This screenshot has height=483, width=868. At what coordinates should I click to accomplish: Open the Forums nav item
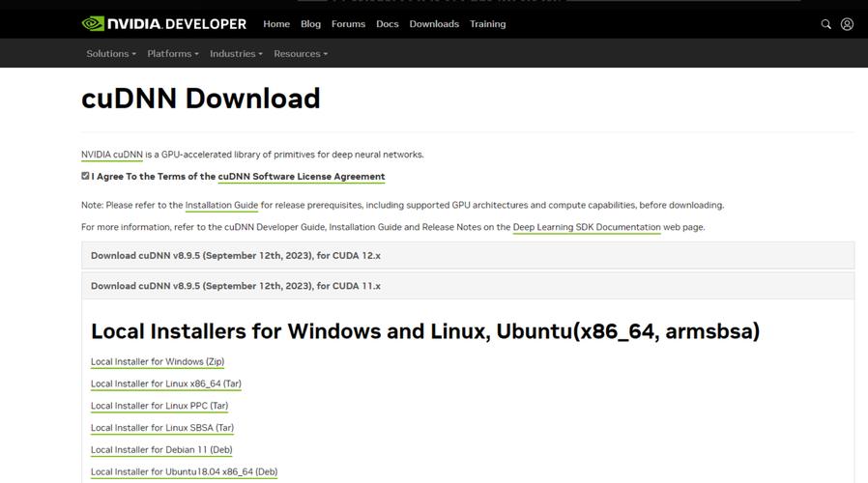coord(348,24)
